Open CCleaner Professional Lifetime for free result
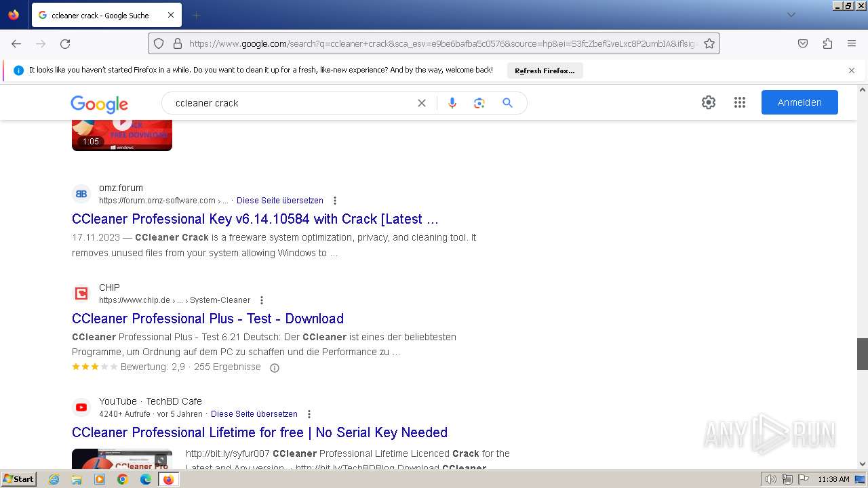The width and height of the screenshot is (868, 488). (260, 432)
